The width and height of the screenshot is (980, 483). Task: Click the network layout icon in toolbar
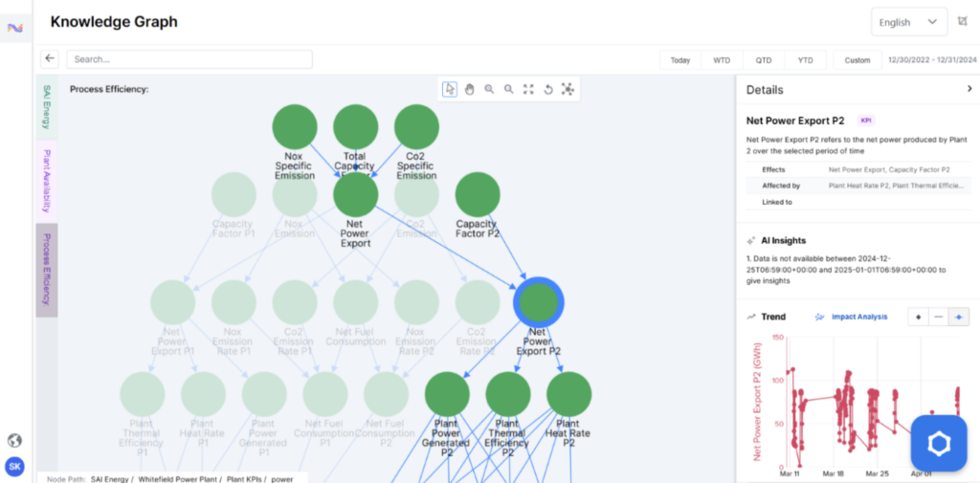tap(568, 89)
